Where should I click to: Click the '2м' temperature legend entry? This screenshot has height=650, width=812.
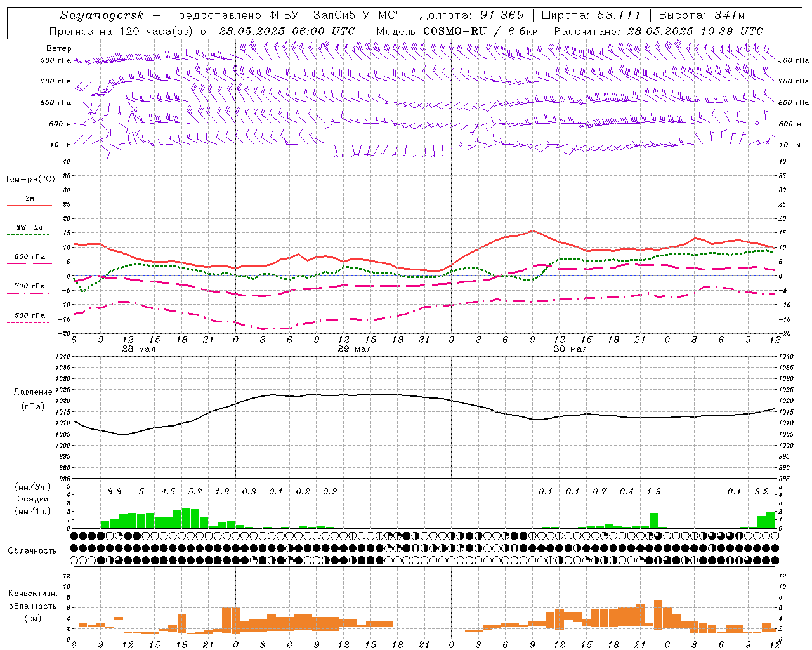pos(30,199)
